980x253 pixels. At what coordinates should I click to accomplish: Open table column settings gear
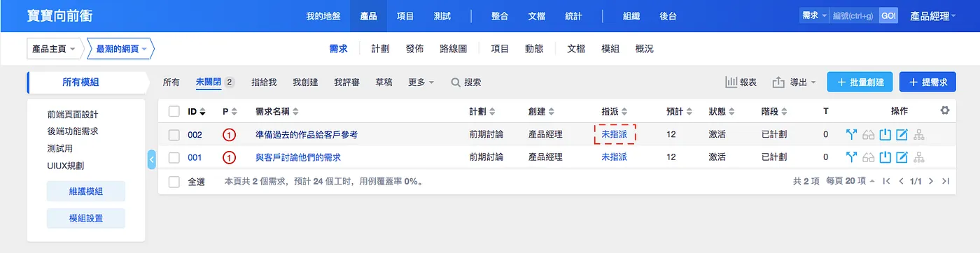[x=945, y=110]
